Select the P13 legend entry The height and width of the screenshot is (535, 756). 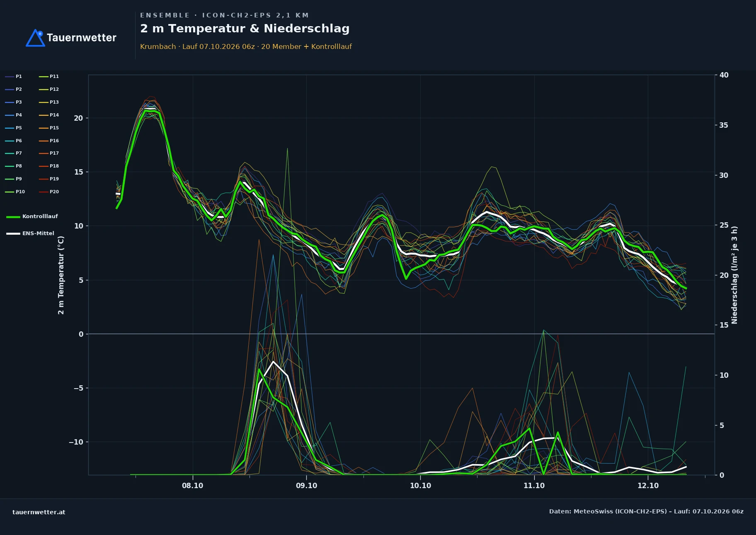[49, 102]
